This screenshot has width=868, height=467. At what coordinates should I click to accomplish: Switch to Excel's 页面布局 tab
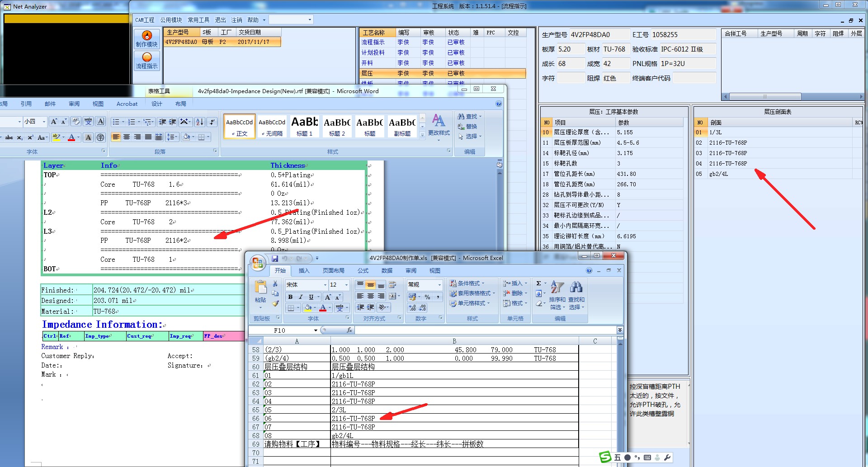333,271
